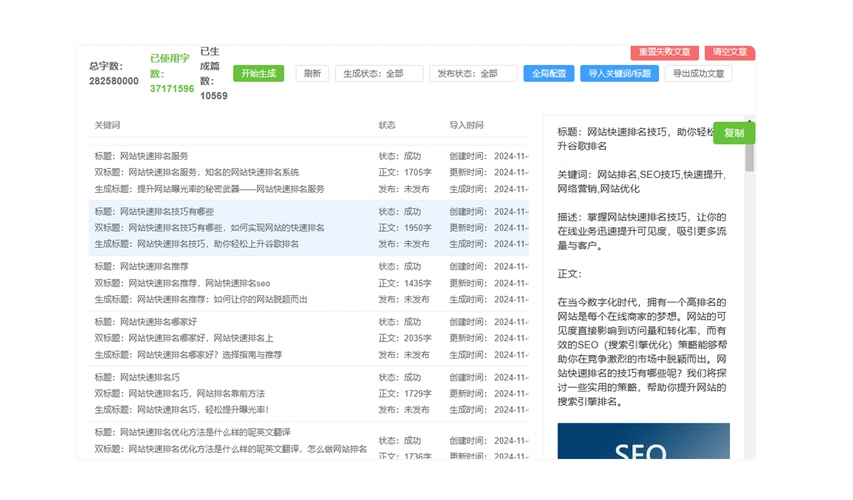Click the green 开始生成 button
This screenshot has width=853, height=500.
click(x=258, y=73)
